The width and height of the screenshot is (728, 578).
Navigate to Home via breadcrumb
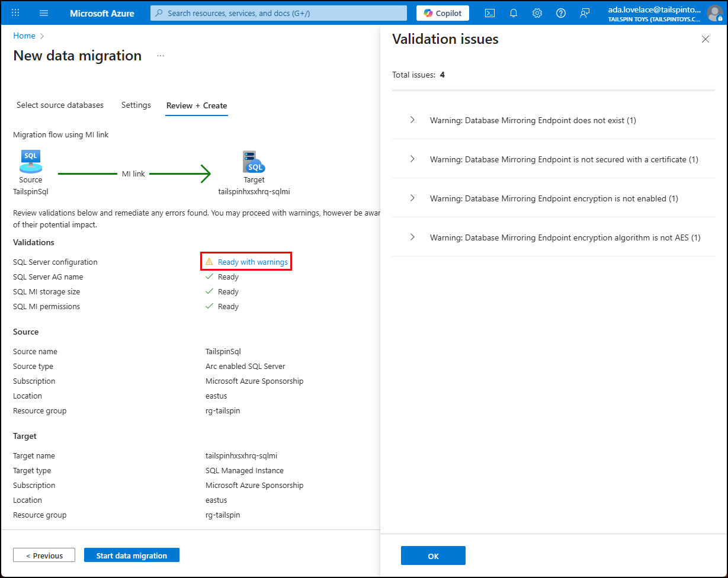coord(24,36)
